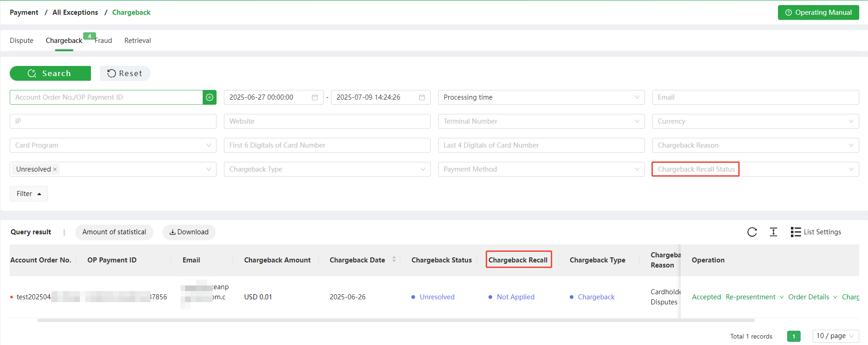Open the Card Program dropdown

113,145
